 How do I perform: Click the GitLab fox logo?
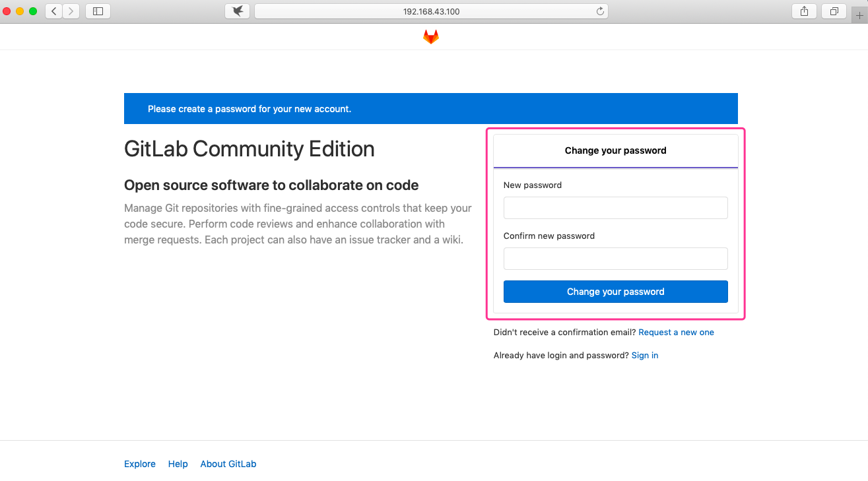(x=430, y=36)
